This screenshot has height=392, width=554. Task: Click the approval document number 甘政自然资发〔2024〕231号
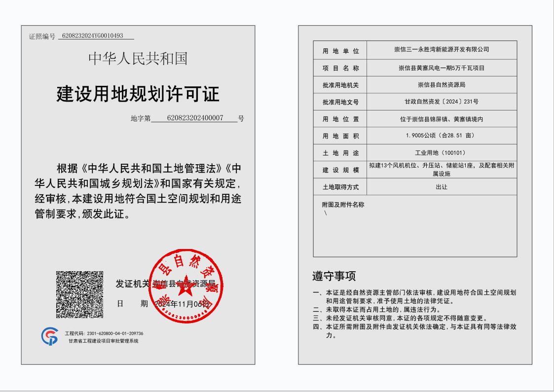coord(442,102)
